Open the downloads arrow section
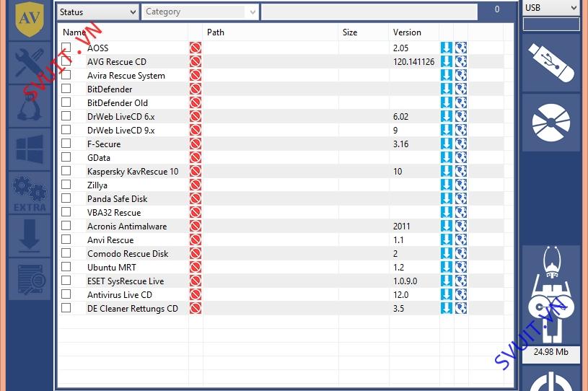588x391 pixels. click(x=30, y=236)
